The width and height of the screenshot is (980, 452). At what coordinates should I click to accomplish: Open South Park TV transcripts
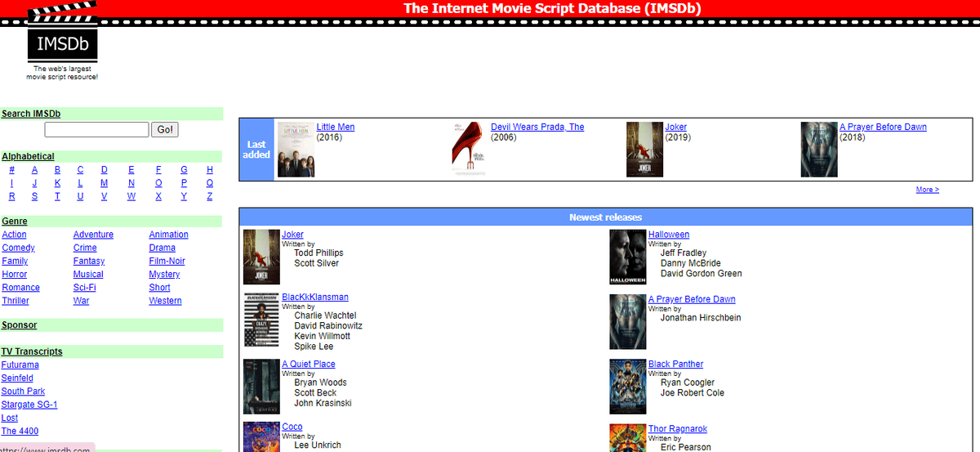pos(23,391)
